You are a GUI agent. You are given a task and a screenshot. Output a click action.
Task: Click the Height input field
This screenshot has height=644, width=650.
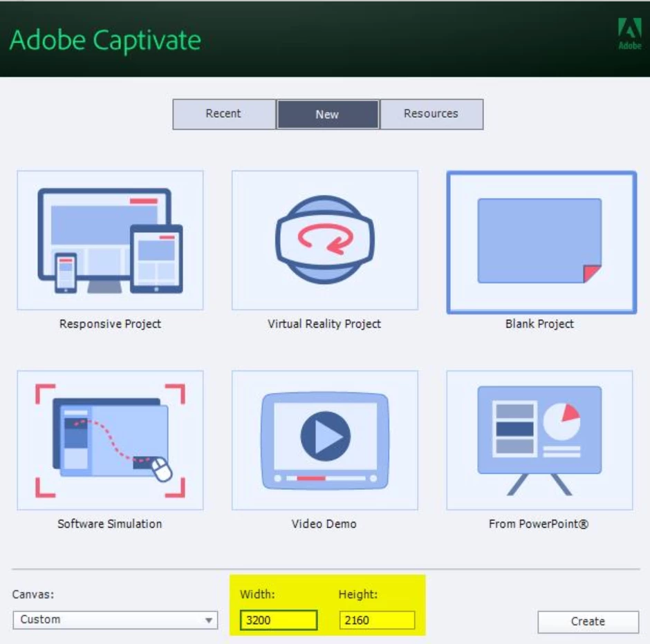(x=377, y=620)
